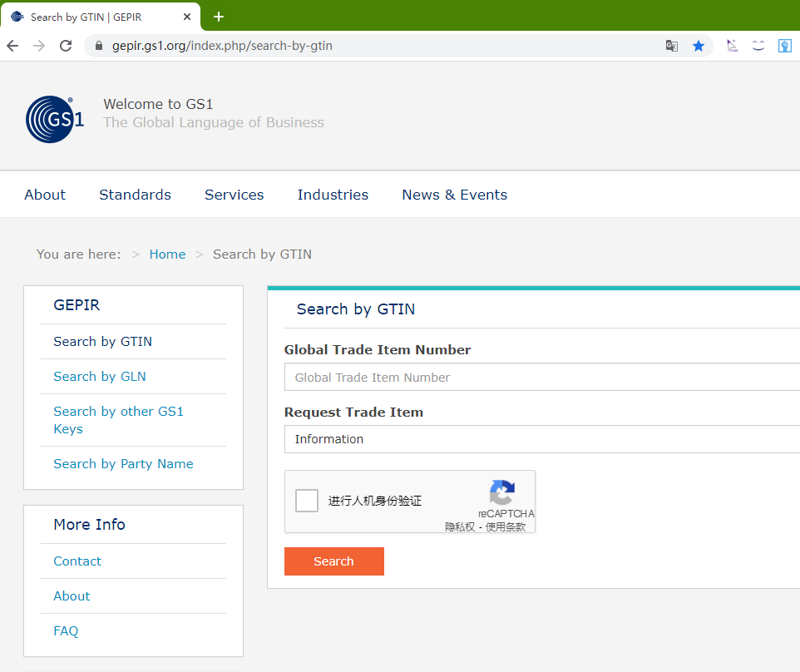Click the blue extension icon in the toolbar
The height and width of the screenshot is (672, 800).
[x=785, y=46]
